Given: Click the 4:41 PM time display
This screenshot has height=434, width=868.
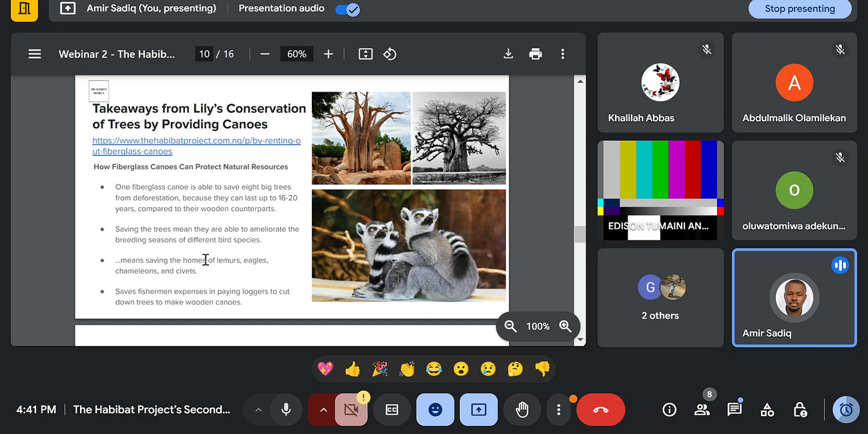Looking at the screenshot, I should pos(36,409).
